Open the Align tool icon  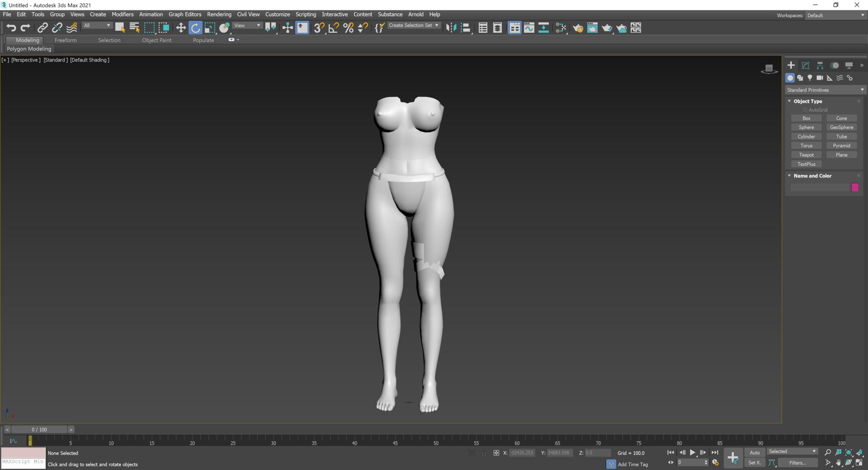[x=466, y=28]
